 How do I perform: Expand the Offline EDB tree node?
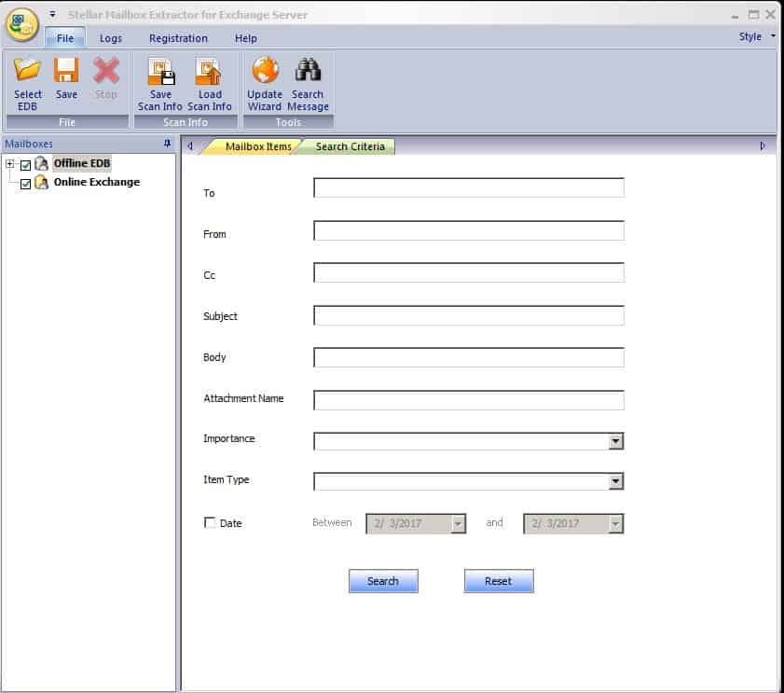click(x=9, y=163)
